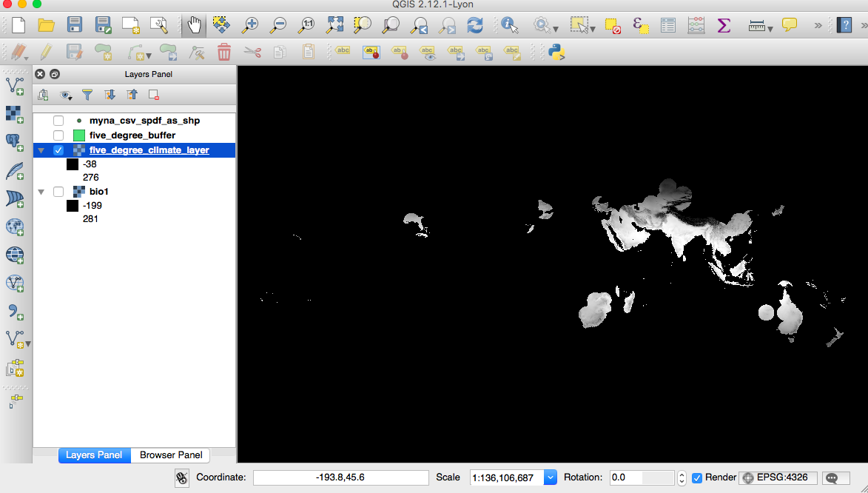The image size is (868, 493).
Task: Open an existing project folder icon
Action: [46, 25]
